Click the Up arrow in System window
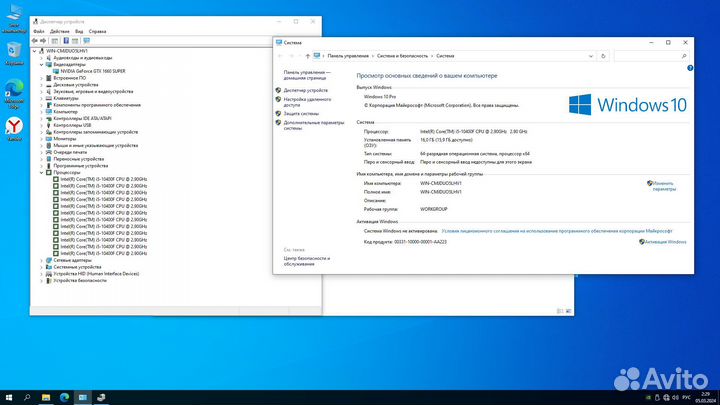 (308, 56)
